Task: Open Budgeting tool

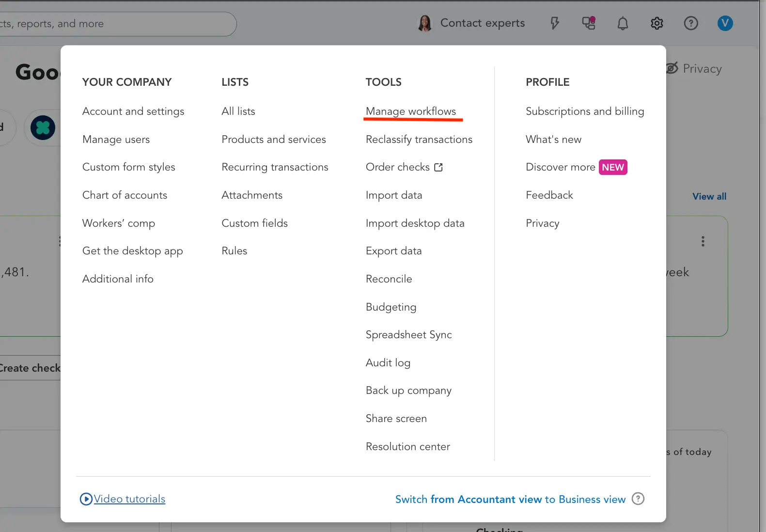Action: 391,307
